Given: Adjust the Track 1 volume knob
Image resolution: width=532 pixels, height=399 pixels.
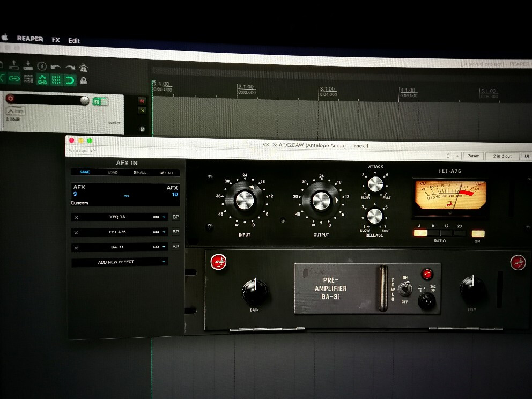Looking at the screenshot, I should (84, 100).
